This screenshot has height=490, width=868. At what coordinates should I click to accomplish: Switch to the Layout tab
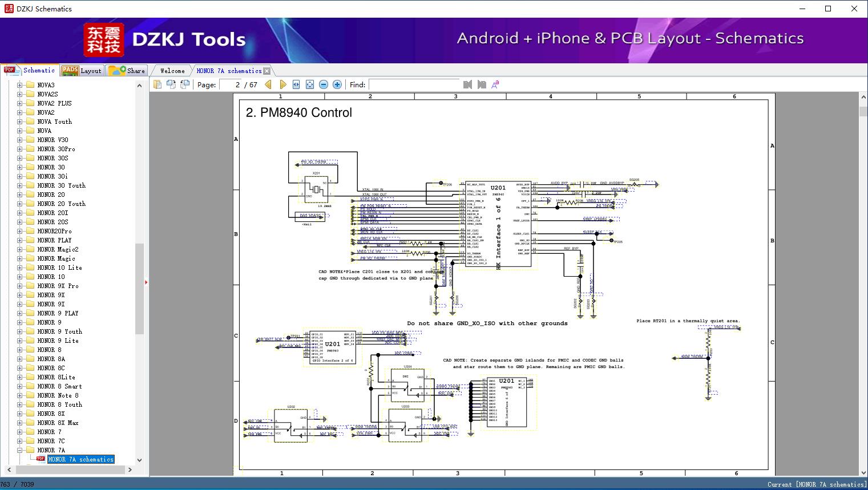[x=82, y=71]
